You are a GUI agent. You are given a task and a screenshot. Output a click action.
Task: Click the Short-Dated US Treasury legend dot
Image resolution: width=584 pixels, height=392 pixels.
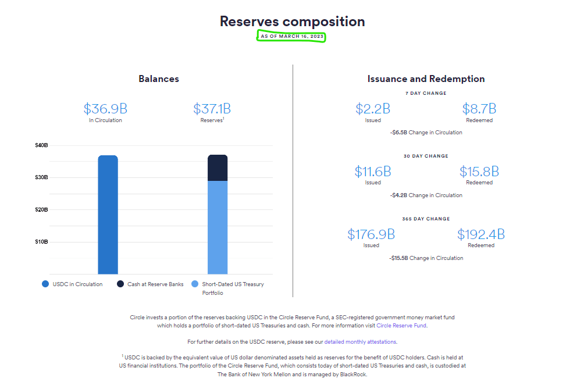tap(194, 284)
